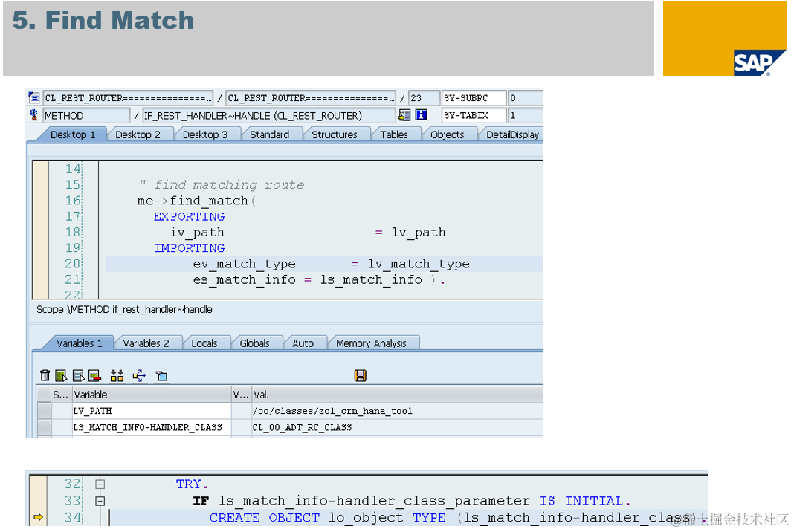
Task: Click the S... column header
Action: click(x=61, y=395)
